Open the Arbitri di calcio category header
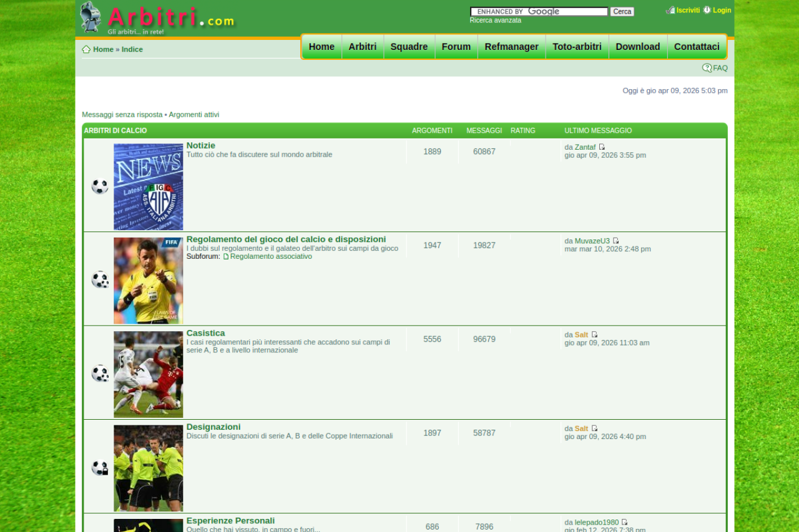 tap(115, 131)
